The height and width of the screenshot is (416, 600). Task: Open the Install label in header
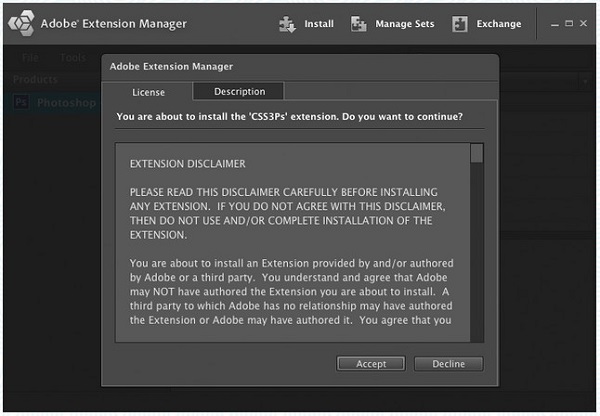tap(319, 24)
